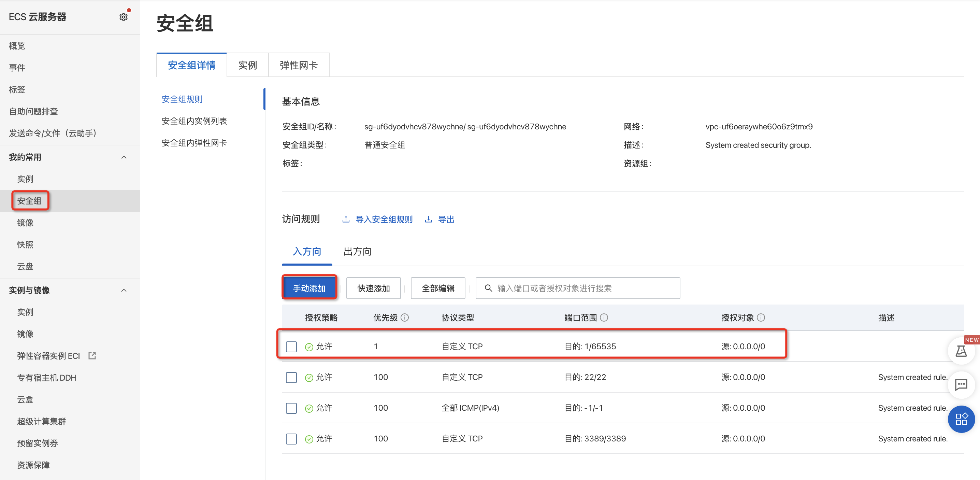Click the export (导出) download icon
This screenshot has width=980, height=480.
(429, 219)
